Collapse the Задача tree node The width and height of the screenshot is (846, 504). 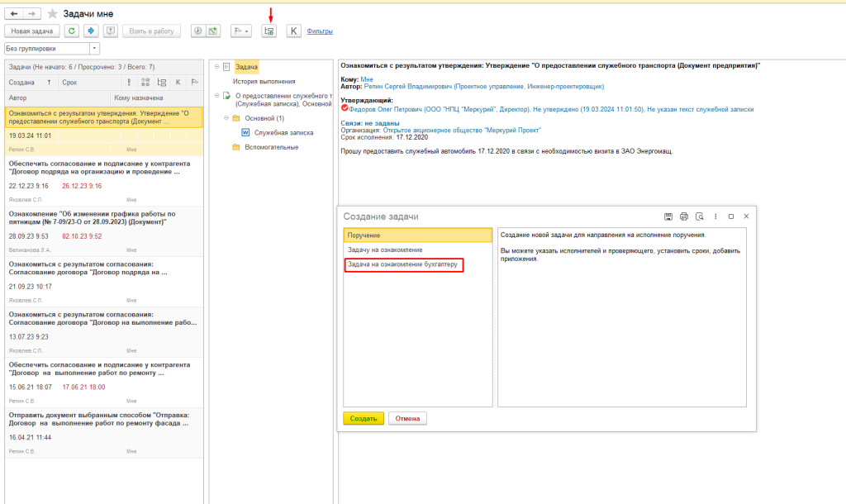coord(215,67)
